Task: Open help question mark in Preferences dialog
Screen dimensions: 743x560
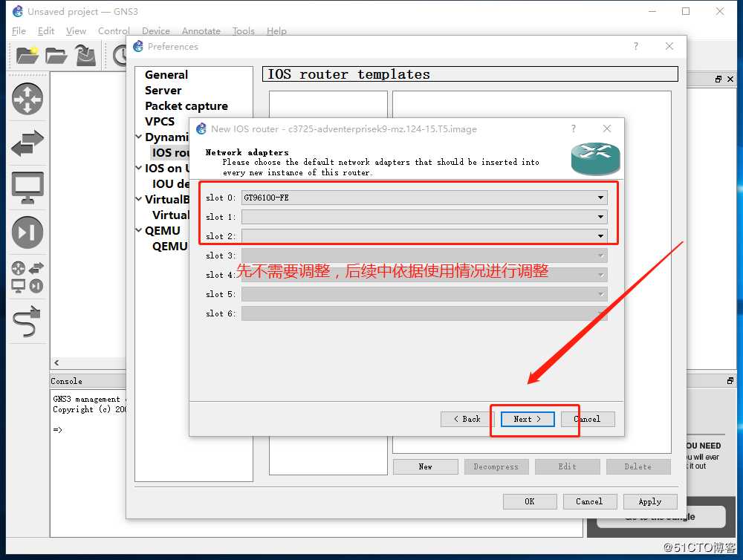Action: click(636, 47)
